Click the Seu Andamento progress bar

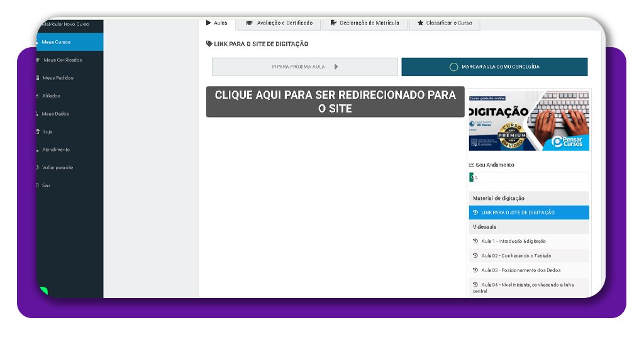tap(529, 177)
